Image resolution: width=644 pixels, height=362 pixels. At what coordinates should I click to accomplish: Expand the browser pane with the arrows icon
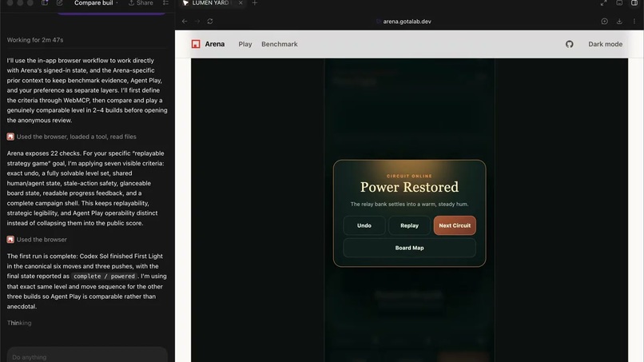click(603, 3)
